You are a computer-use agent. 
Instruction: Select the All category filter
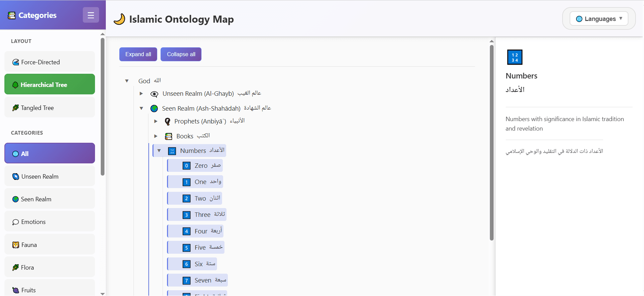point(50,153)
